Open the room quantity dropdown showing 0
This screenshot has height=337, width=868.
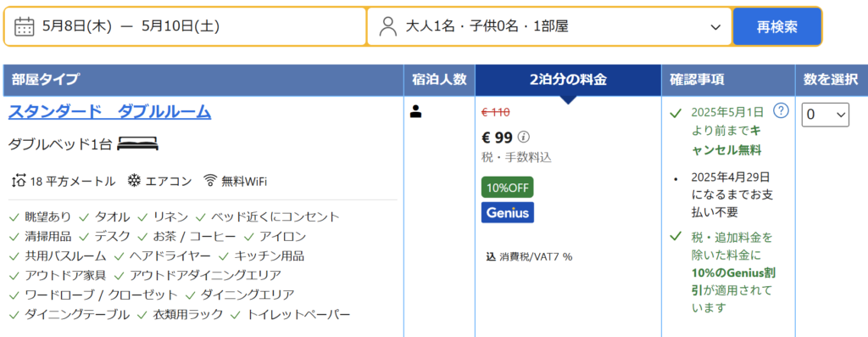point(826,115)
